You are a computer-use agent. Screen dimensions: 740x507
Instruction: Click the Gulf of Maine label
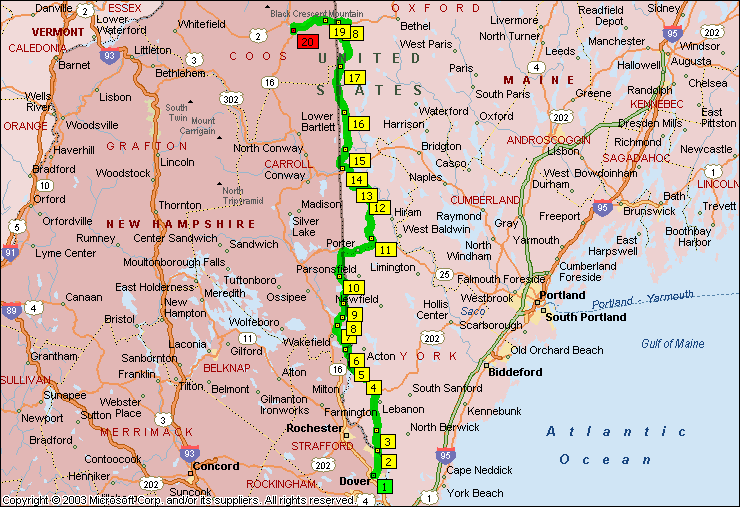coord(673,344)
